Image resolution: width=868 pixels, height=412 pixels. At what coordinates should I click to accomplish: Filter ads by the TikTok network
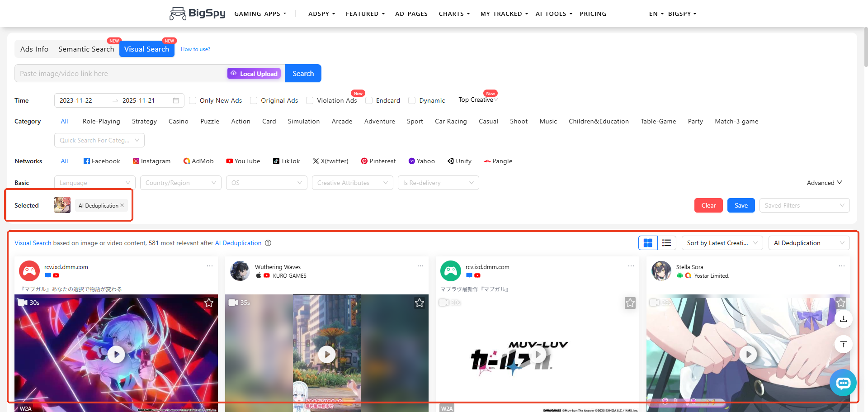click(286, 161)
